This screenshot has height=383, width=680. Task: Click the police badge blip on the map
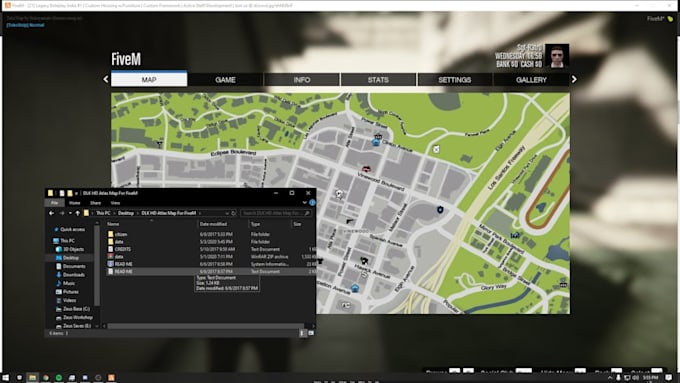point(440,210)
